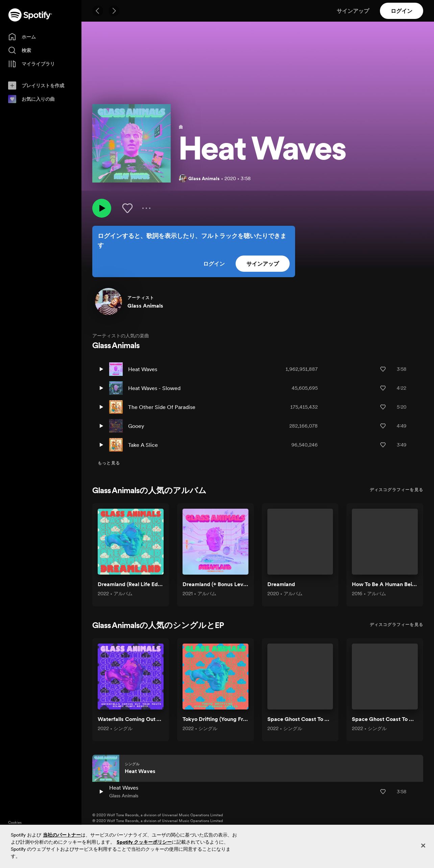Image resolution: width=434 pixels, height=868 pixels.
Task: Go forward with right chevron arrow
Action: (x=114, y=11)
